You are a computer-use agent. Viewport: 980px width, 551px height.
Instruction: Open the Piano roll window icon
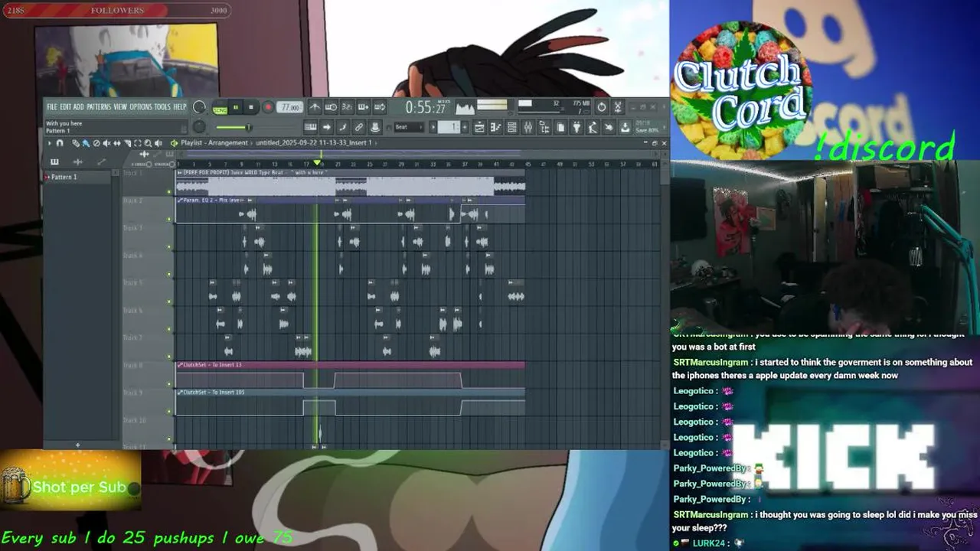[495, 127]
